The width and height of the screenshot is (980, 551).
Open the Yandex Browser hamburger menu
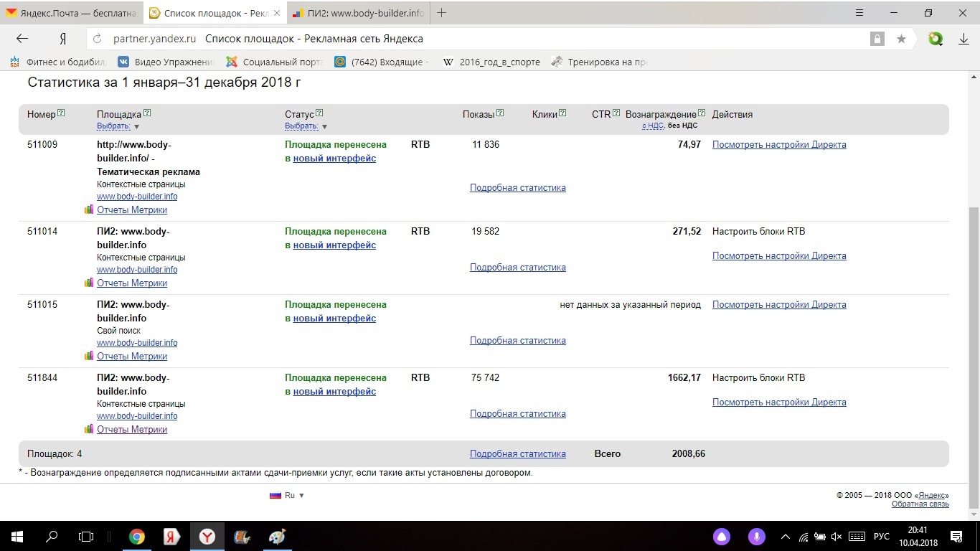coord(860,13)
